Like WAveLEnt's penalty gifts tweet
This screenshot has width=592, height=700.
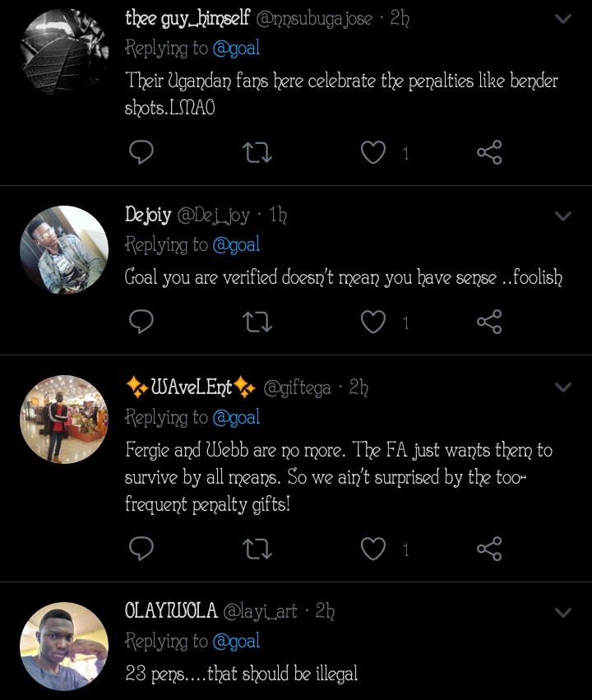[374, 549]
